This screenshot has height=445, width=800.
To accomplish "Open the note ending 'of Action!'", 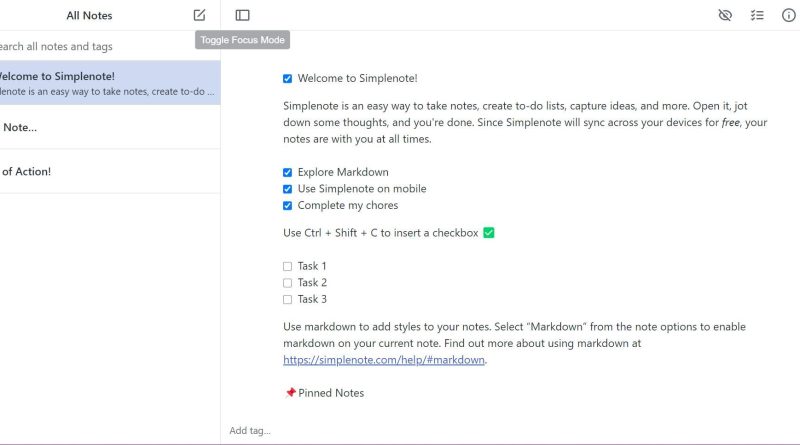I will pos(110,171).
